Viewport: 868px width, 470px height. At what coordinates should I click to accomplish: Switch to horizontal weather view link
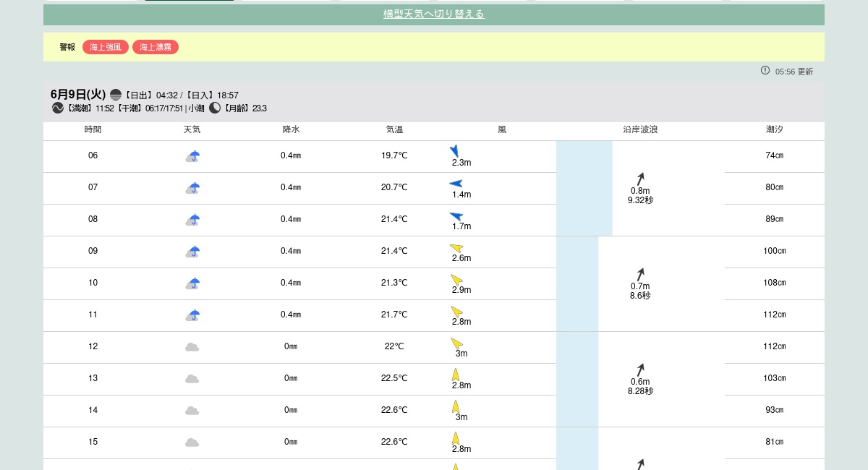[434, 14]
